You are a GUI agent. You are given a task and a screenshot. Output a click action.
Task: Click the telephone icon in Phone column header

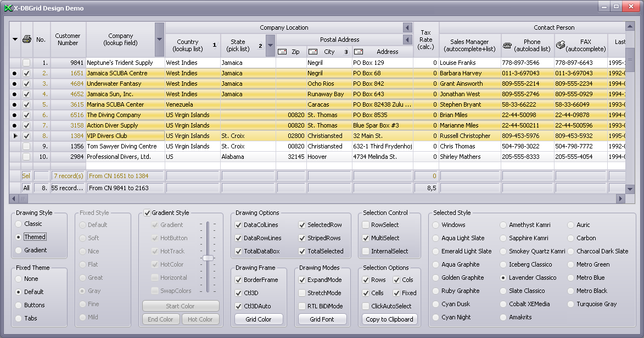pos(508,46)
